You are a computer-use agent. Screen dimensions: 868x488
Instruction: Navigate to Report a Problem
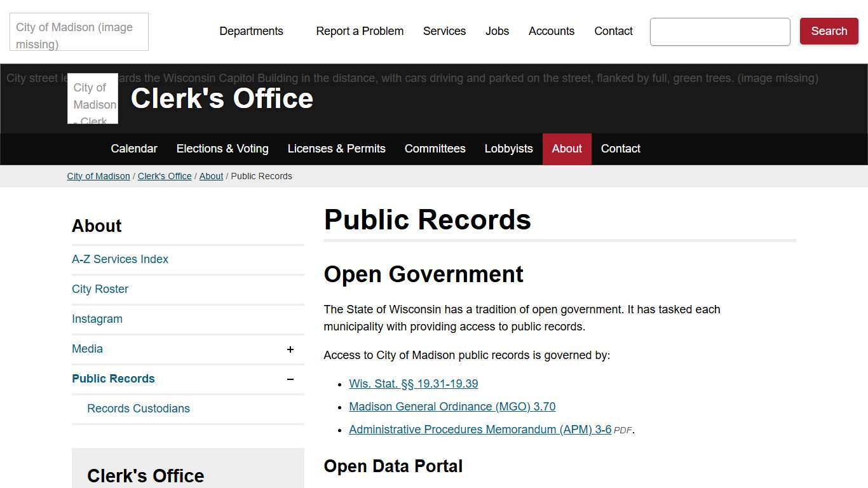coord(360,31)
